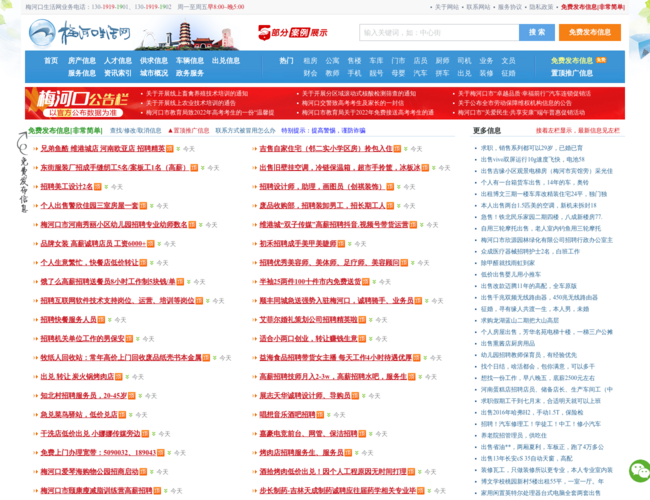Image resolution: width=650 pixels, height=500 pixels.
Task: Open the 联系网站 top link
Action: point(478,7)
